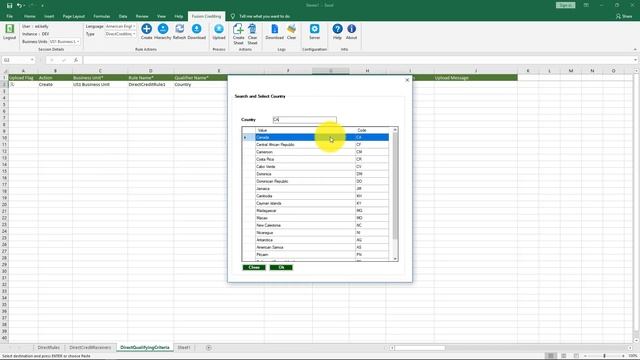This screenshot has height=360, width=640.
Task: Select the Costa Rica row
Action: (x=316, y=160)
